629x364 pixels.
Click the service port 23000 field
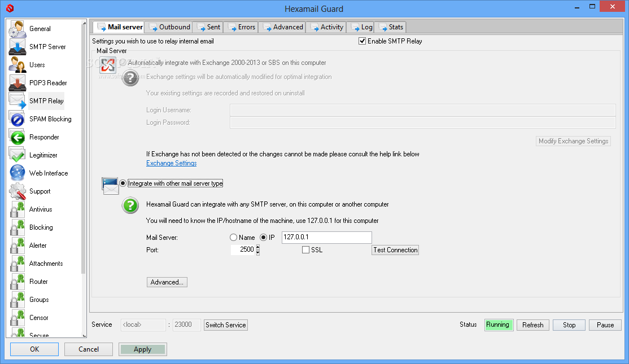click(186, 324)
